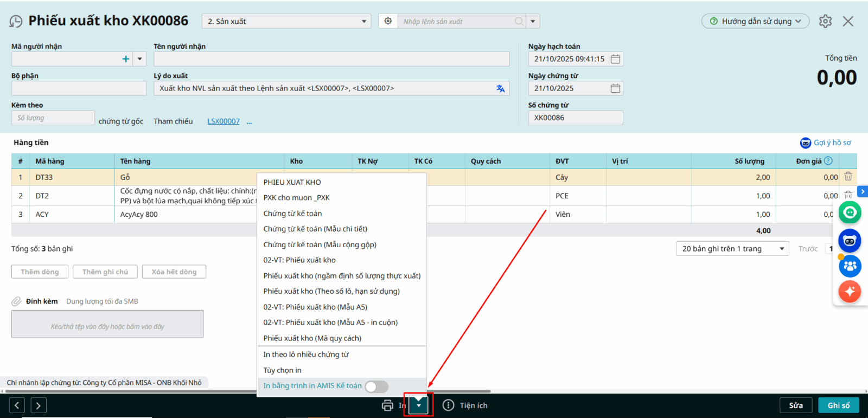
Task: Open reference link LSX00007
Action: pos(224,121)
